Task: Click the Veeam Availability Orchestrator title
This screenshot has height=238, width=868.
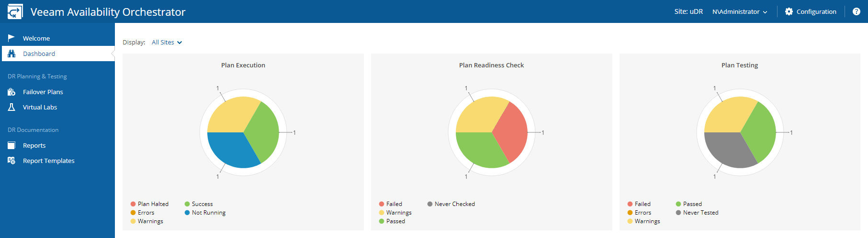Action: coord(108,11)
